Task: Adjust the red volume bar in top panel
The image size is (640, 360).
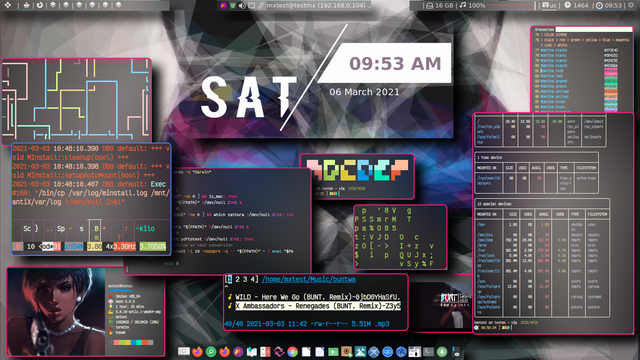Action: tap(511, 6)
